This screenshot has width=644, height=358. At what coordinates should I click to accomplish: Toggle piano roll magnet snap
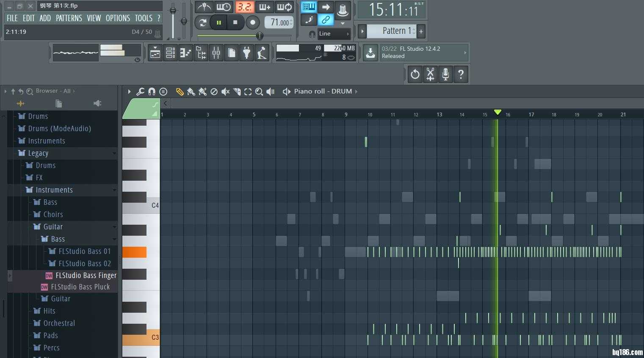[x=152, y=91]
